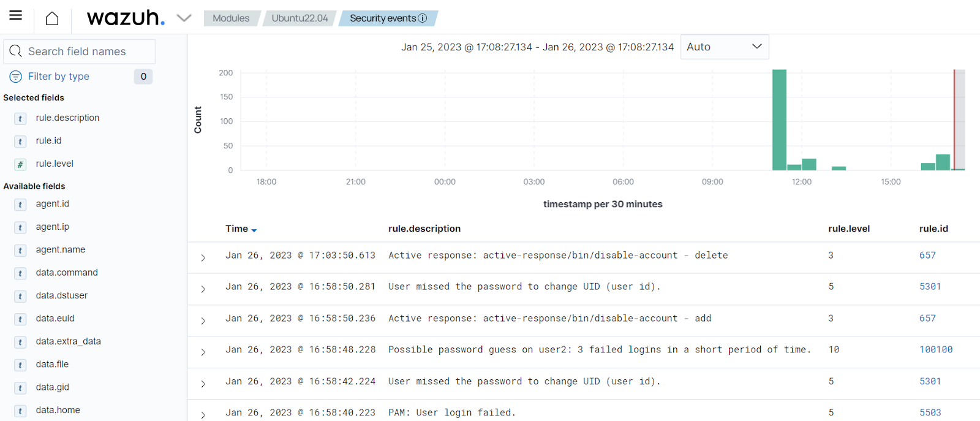Open rule 657 link in disable-account delete row
The image size is (980, 421).
(927, 256)
